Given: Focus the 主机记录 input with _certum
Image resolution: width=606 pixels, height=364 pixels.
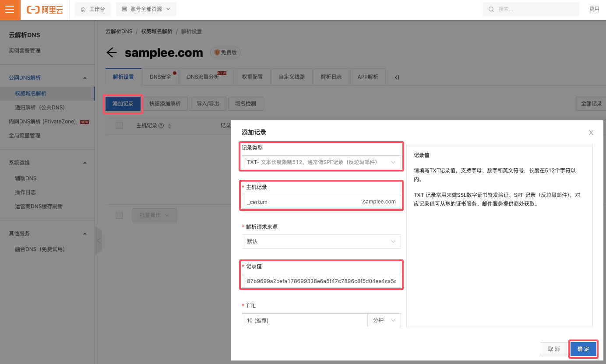Looking at the screenshot, I should [x=321, y=202].
